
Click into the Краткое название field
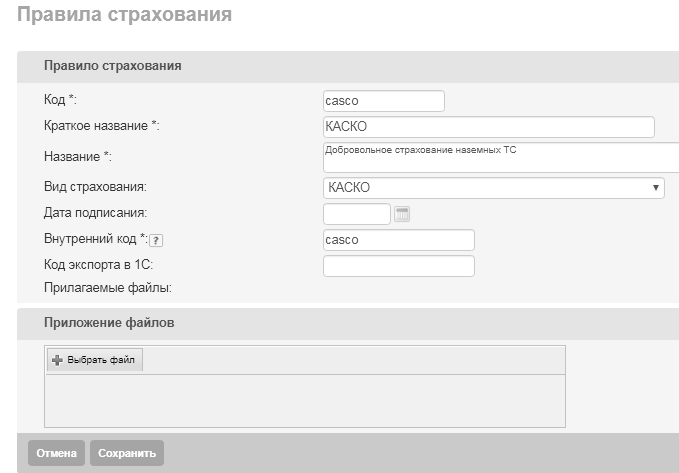click(x=488, y=127)
